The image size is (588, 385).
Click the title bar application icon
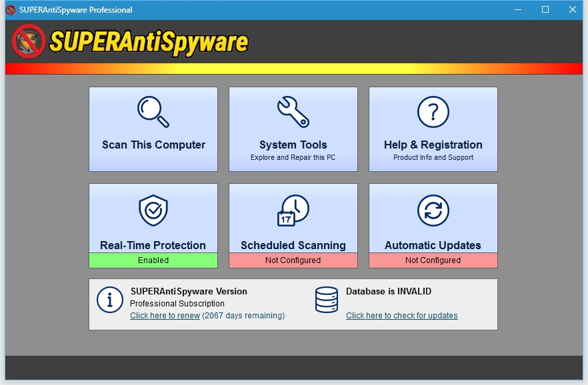11,10
